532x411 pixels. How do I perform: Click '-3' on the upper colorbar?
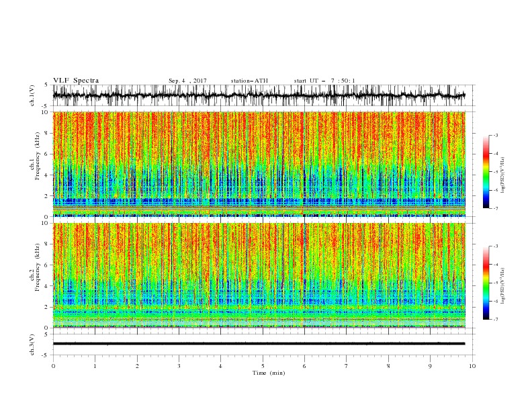click(x=496, y=135)
